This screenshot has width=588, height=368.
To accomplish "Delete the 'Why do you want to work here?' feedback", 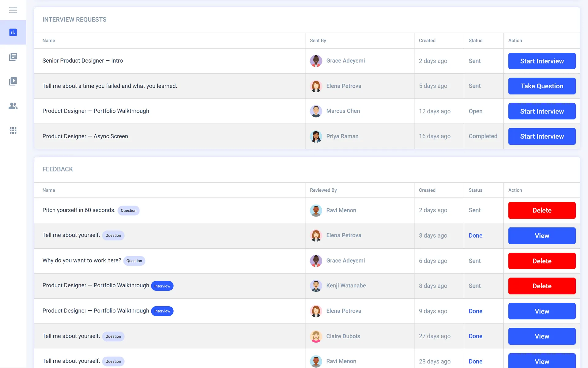I will (542, 261).
